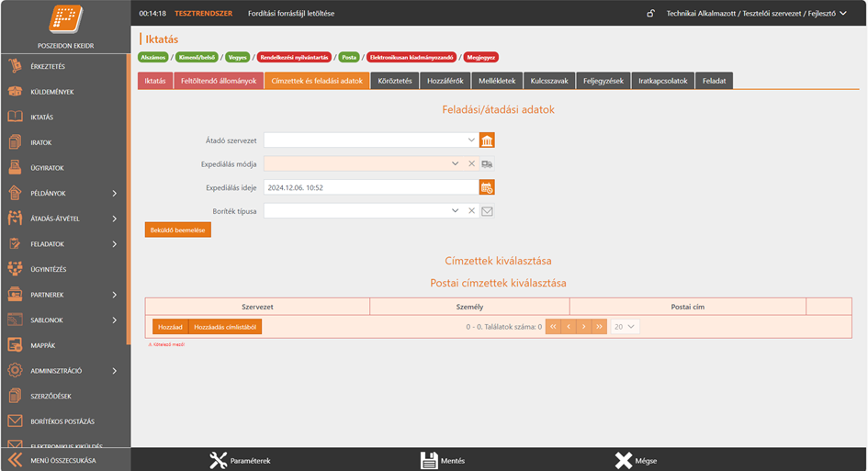Viewport: 868px width, 471px height.
Task: Click the truck icon beside Expediálás módja
Action: pyautogui.click(x=487, y=163)
